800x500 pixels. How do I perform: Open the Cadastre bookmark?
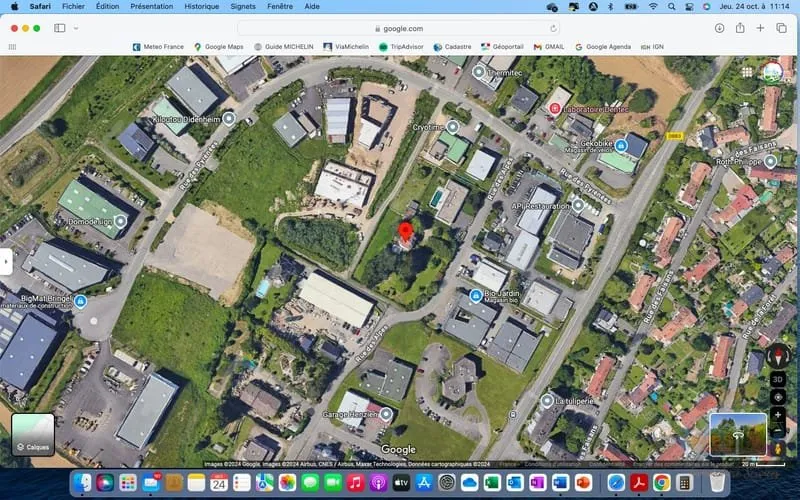point(452,46)
